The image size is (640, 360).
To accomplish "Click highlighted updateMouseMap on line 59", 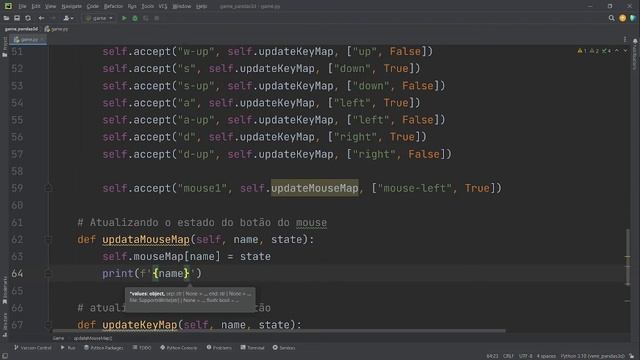I will [x=315, y=188].
